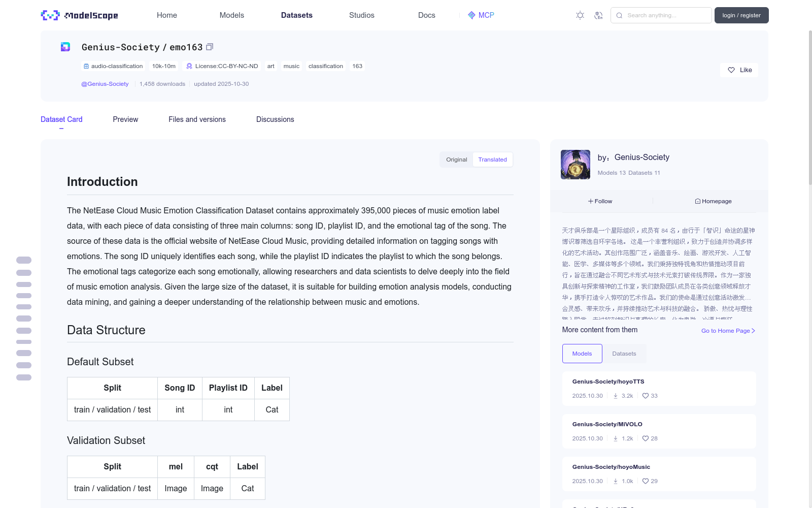Click the ModelScope logo

[79, 15]
